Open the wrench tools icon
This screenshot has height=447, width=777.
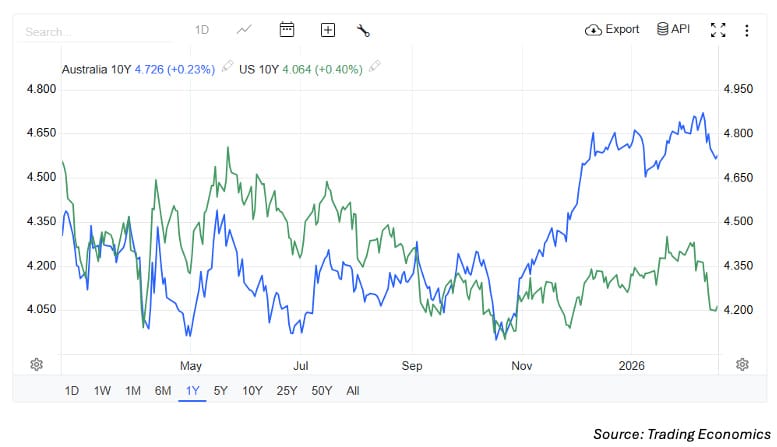point(363,30)
